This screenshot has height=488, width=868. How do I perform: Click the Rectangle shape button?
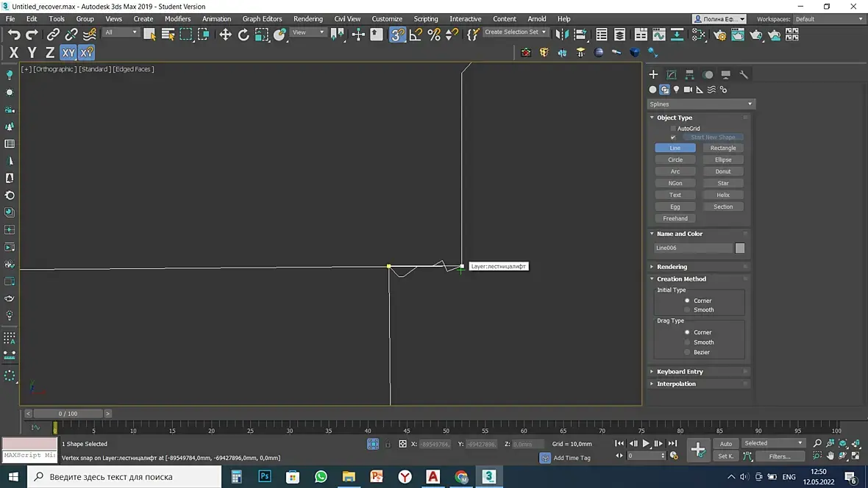click(723, 148)
